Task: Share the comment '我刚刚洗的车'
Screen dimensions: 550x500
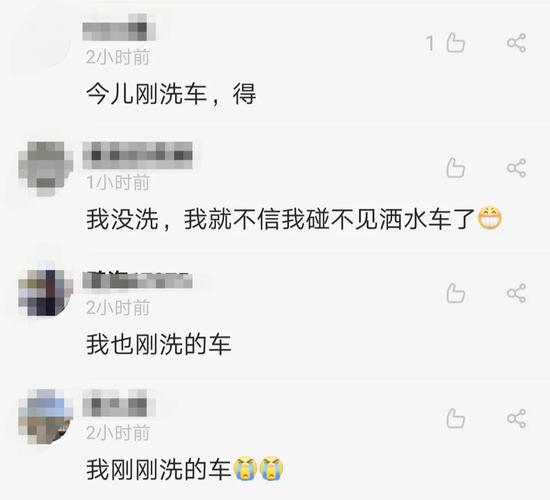Action: click(x=516, y=418)
